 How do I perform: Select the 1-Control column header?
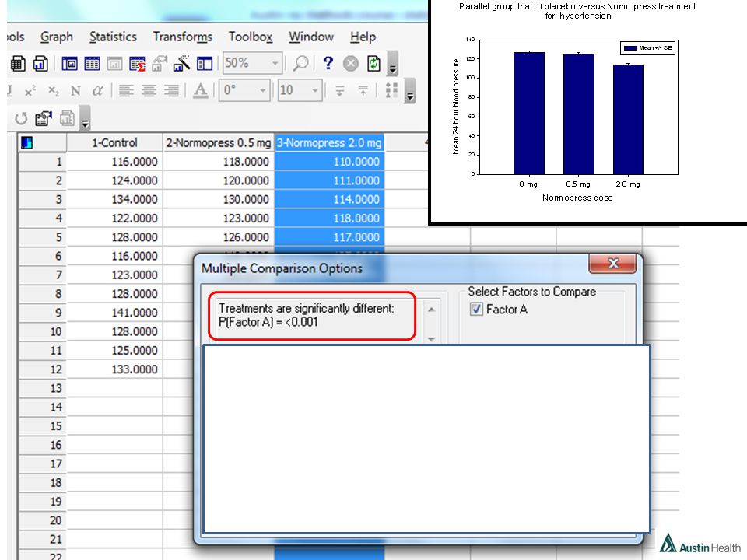pos(114,143)
